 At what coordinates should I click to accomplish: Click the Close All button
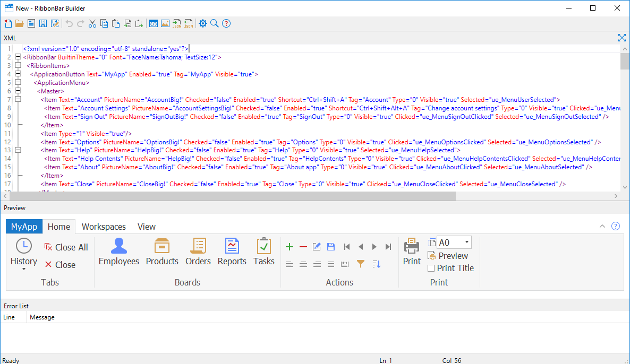[x=66, y=247]
